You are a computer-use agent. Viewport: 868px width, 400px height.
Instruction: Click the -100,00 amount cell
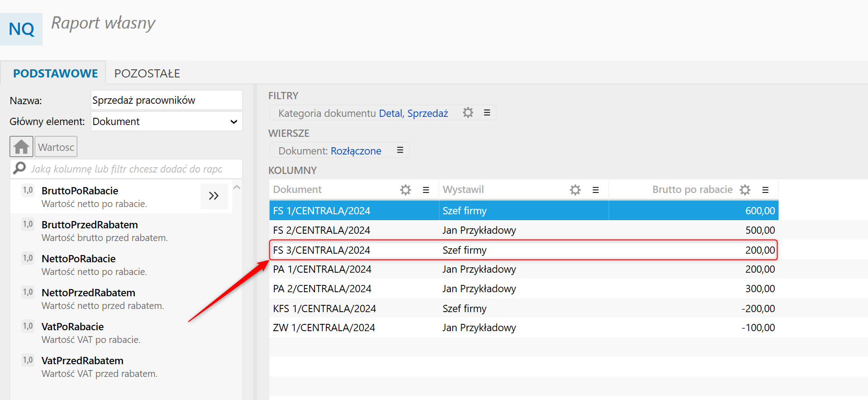(758, 328)
